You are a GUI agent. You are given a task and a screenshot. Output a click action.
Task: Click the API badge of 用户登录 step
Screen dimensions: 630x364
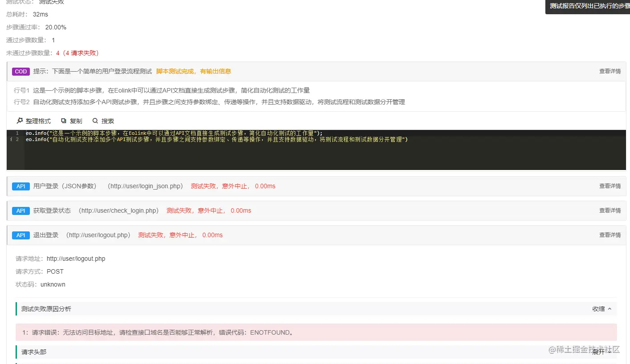coord(21,186)
